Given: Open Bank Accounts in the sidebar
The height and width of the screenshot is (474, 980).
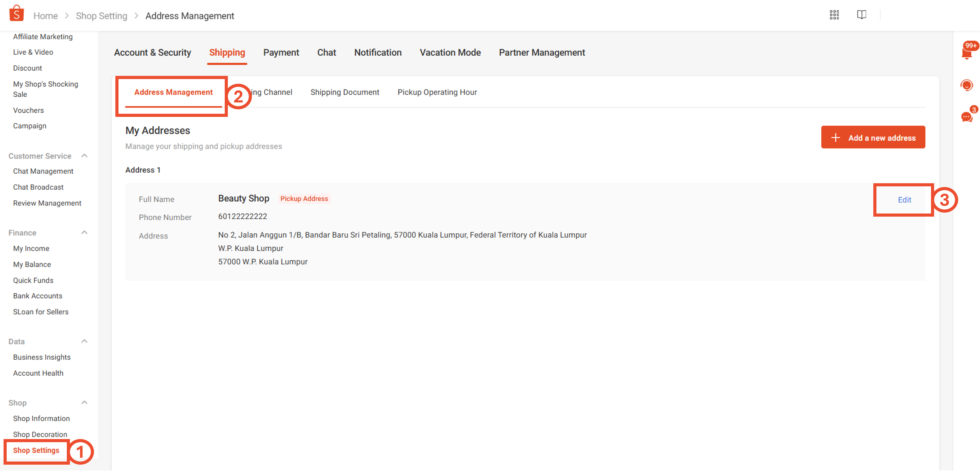Looking at the screenshot, I should [x=37, y=296].
